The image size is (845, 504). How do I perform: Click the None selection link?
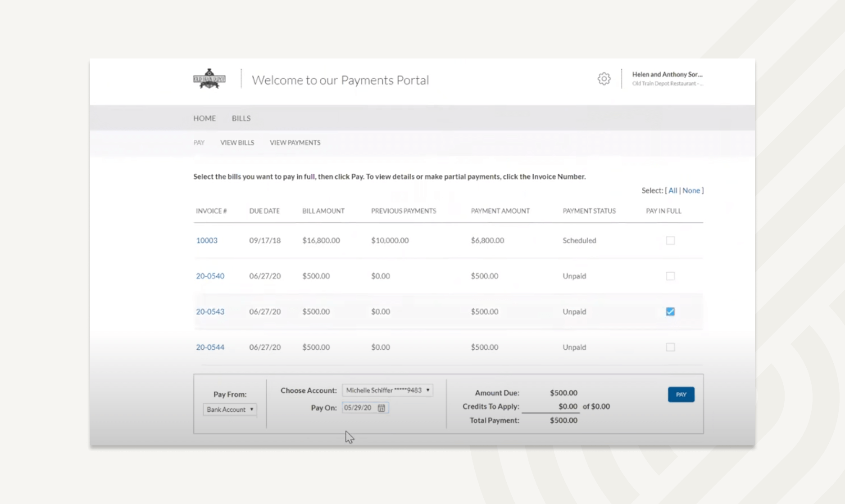691,190
